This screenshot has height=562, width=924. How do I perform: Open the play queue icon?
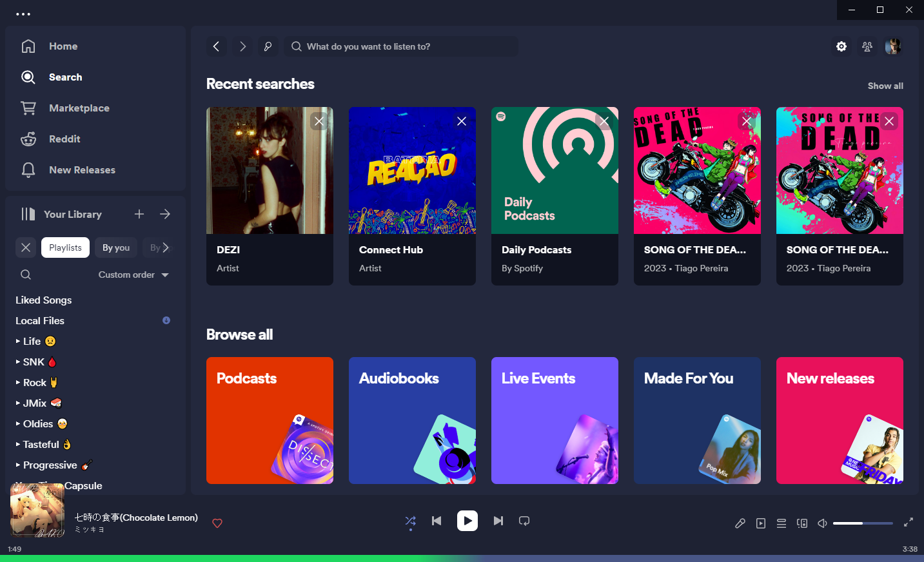pyautogui.click(x=781, y=523)
